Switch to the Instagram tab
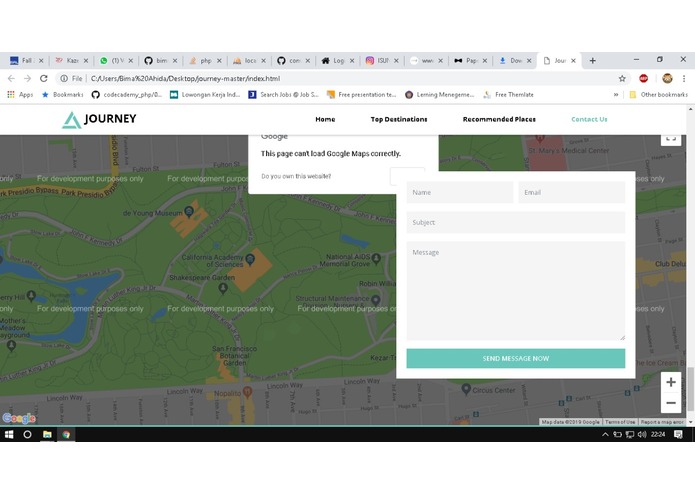The width and height of the screenshot is (695, 494). pyautogui.click(x=382, y=61)
